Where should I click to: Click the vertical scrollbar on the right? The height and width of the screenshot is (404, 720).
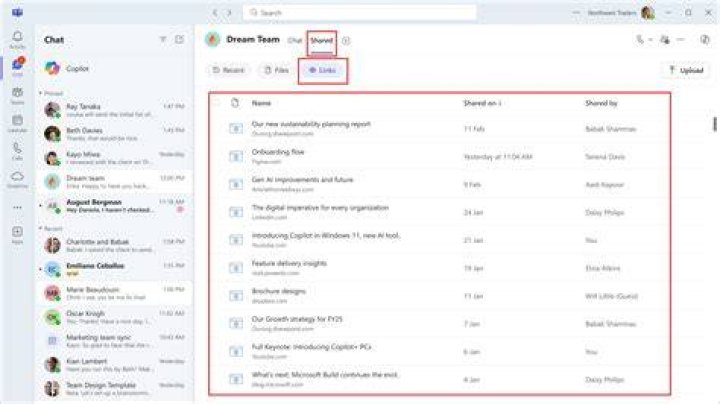tap(714, 124)
